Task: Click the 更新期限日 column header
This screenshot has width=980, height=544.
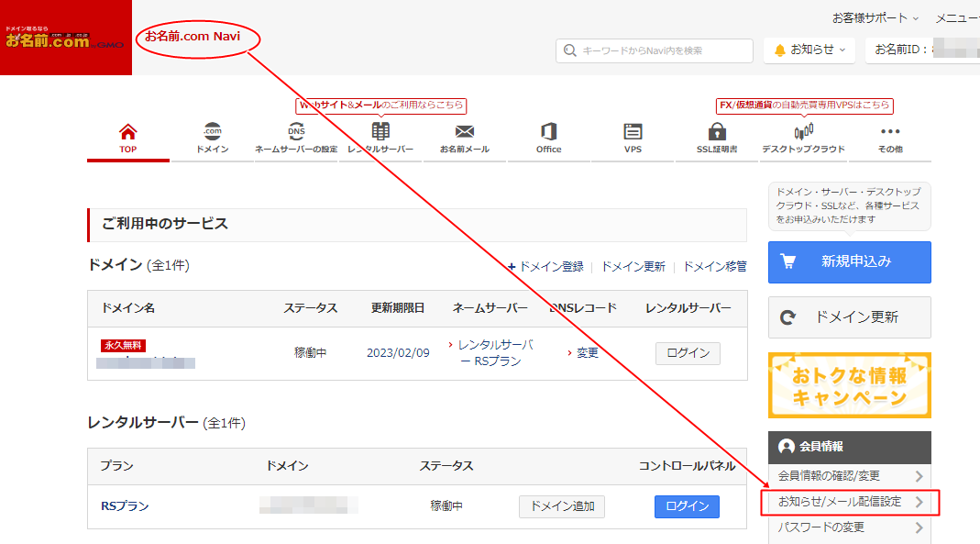Action: (398, 308)
